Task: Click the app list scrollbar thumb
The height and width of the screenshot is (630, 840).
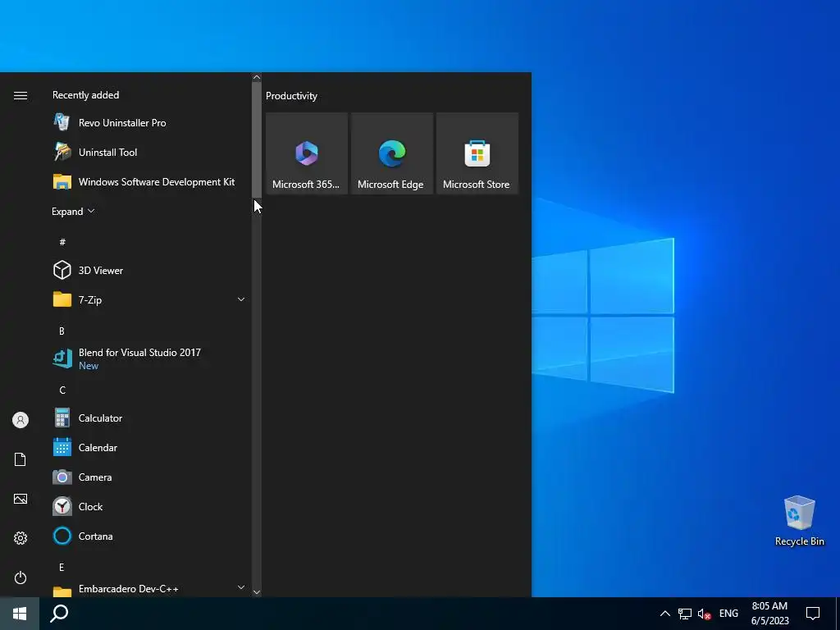Action: pos(257,139)
